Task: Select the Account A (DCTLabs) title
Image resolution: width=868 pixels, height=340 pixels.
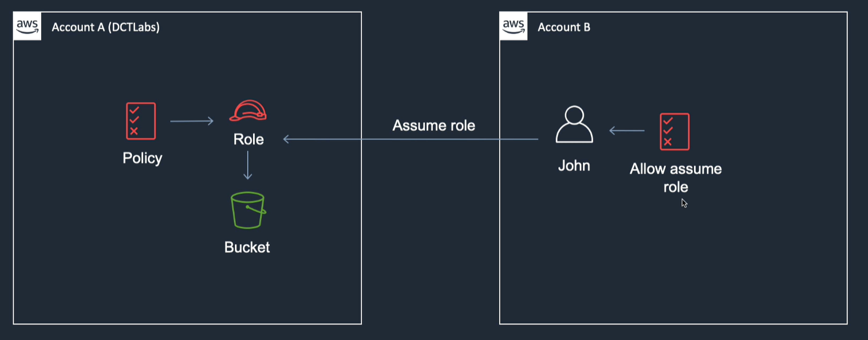Action: click(106, 27)
